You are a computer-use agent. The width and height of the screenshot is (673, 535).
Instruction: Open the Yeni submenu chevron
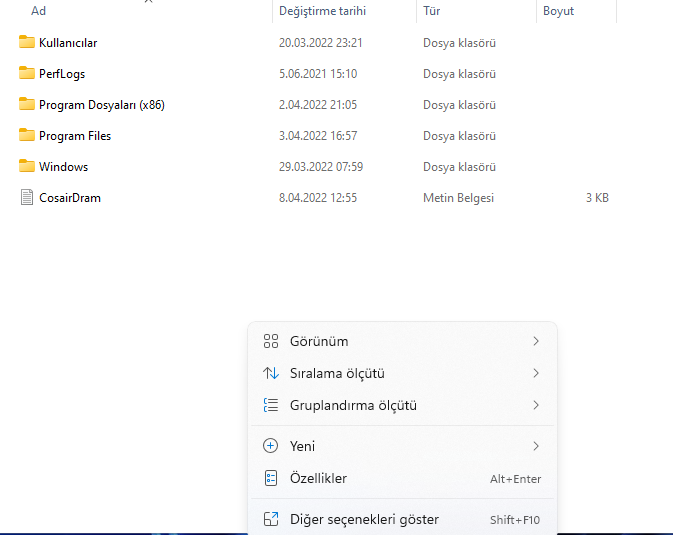[536, 446]
